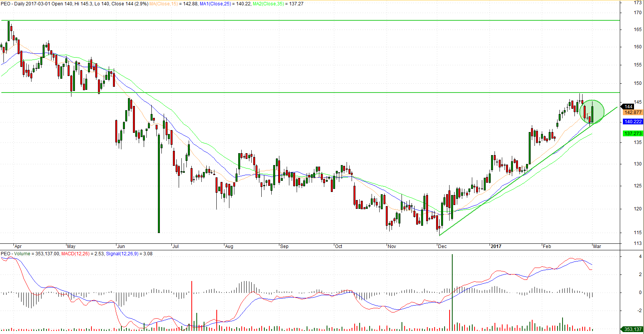Click the 4 label on MACD axis
644x334 pixels.
640,256
